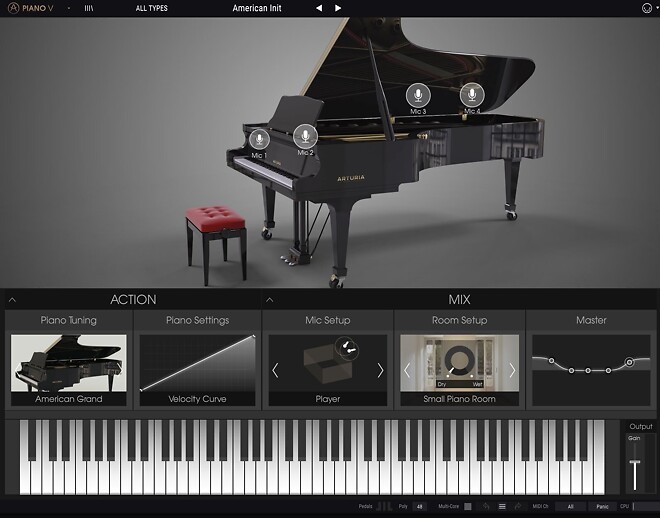
Task: Collapse the MIX section chevron
Action: pos(270,300)
